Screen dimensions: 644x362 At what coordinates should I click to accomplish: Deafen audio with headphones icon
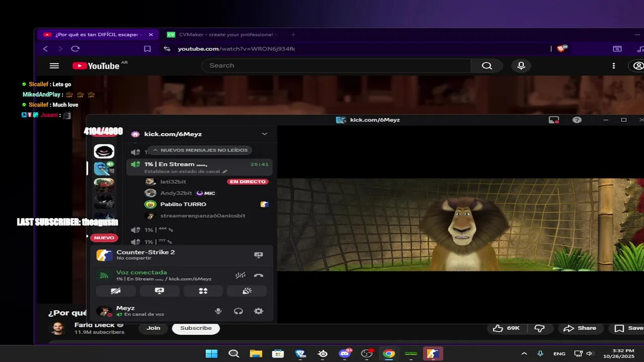click(x=238, y=311)
